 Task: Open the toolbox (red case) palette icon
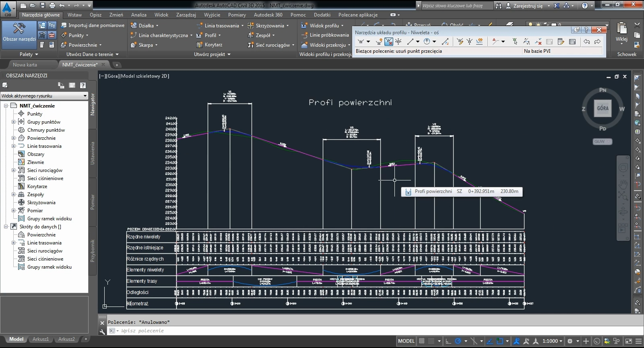(x=52, y=35)
